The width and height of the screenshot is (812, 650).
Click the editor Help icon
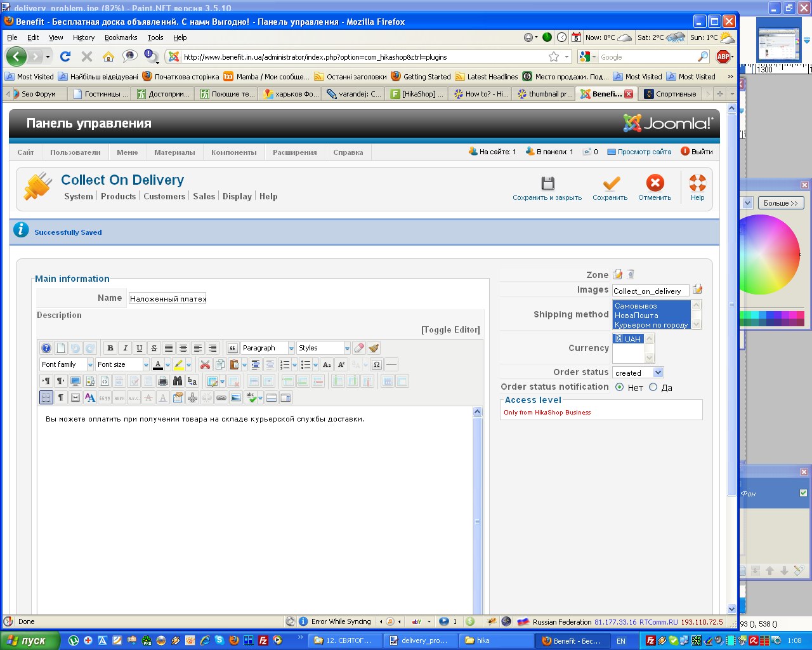[x=46, y=348]
